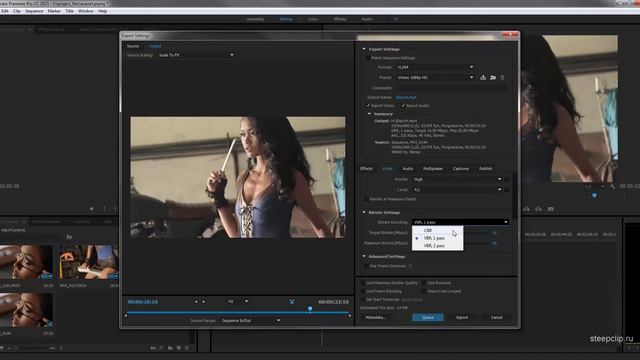This screenshot has height=360, width=640.
Task: Open the Format dropdown
Action: coord(435,67)
